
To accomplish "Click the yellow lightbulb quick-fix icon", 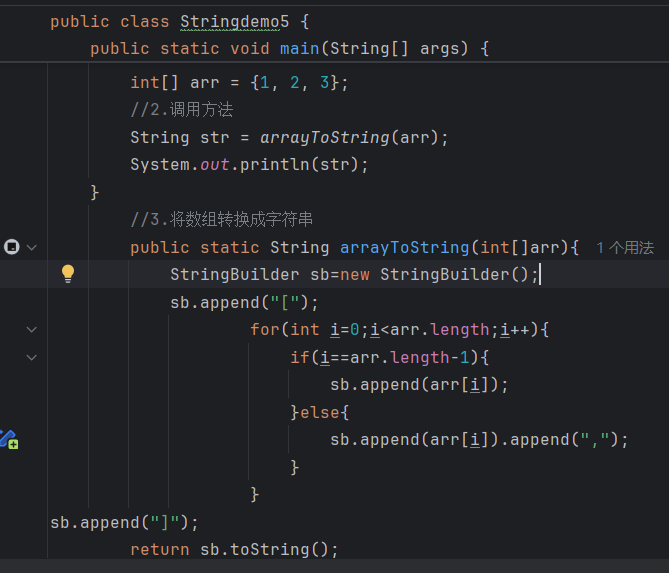I will [x=68, y=274].
